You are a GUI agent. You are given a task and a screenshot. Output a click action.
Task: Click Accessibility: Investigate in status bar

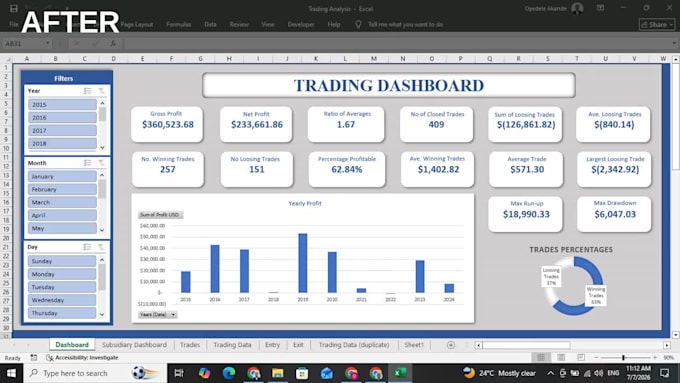[x=82, y=358]
